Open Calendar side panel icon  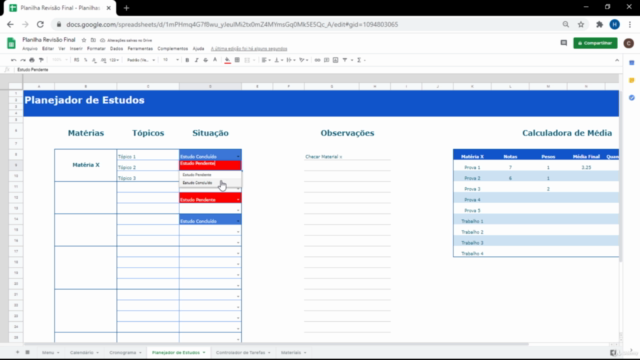pos(631,63)
